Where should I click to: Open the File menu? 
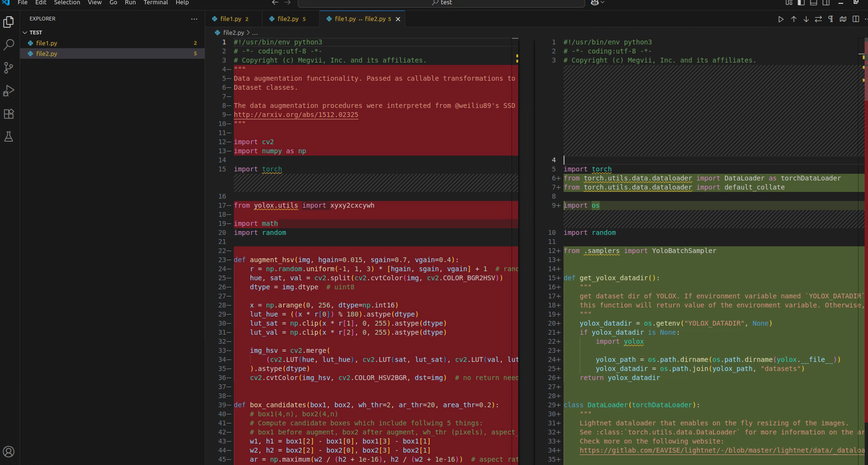coord(22,2)
